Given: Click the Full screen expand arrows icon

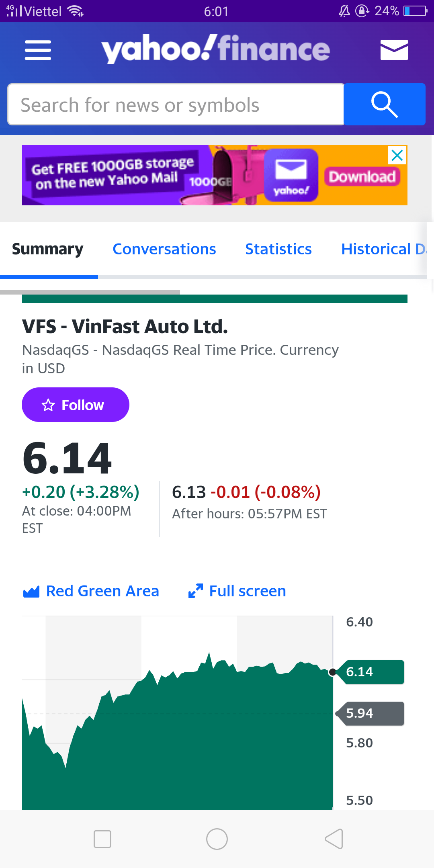Looking at the screenshot, I should point(196,591).
